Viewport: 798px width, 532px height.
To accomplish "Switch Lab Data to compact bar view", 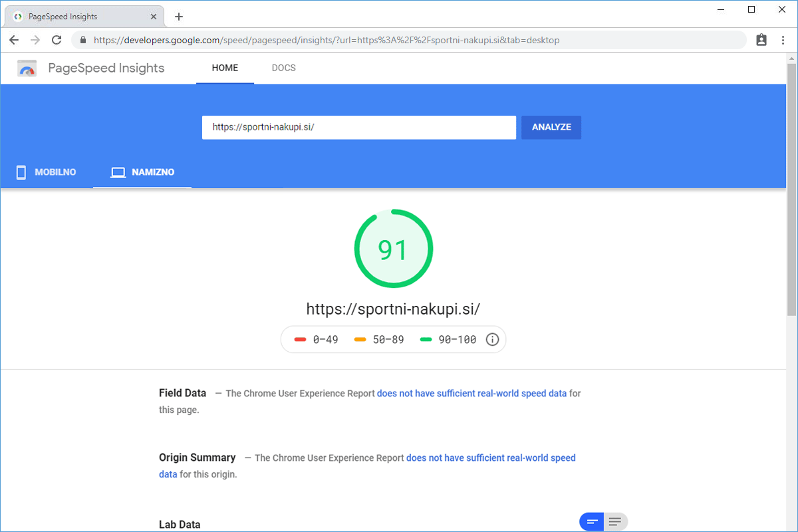I will [592, 522].
